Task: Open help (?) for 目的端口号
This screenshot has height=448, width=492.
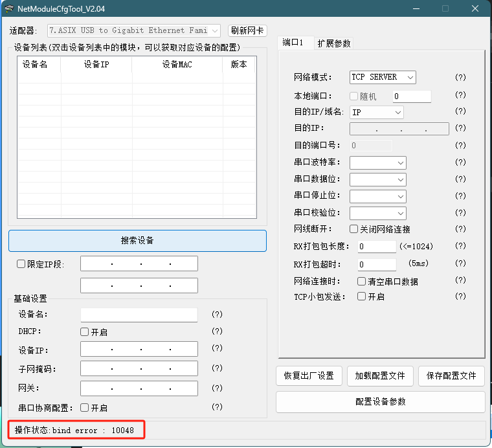Action: pyautogui.click(x=460, y=145)
